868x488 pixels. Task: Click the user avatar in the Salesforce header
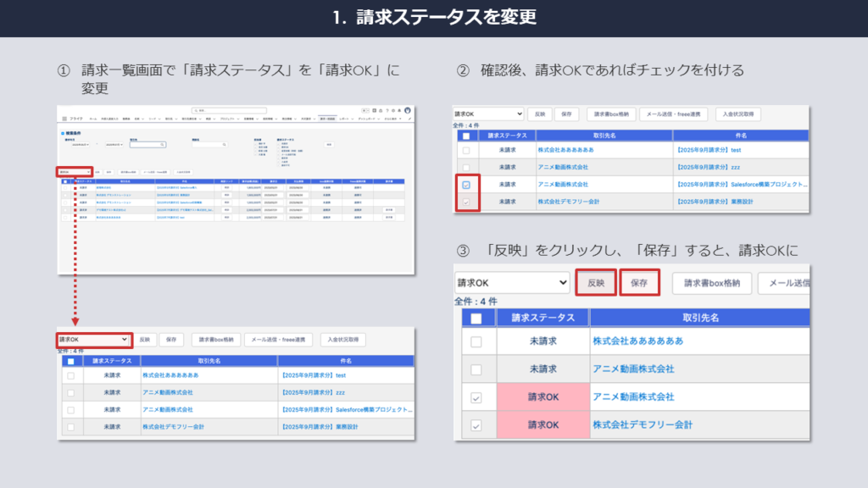coord(408,110)
